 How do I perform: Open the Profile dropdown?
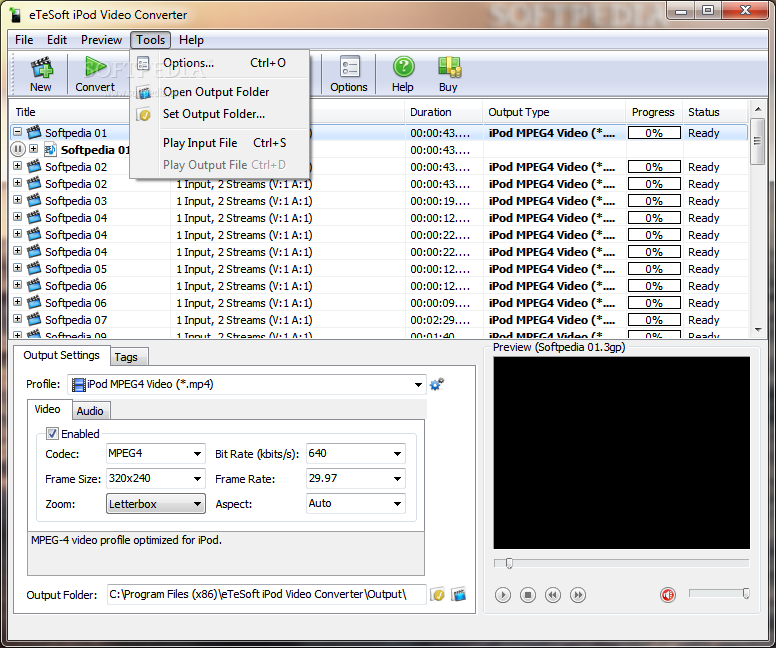pos(418,385)
